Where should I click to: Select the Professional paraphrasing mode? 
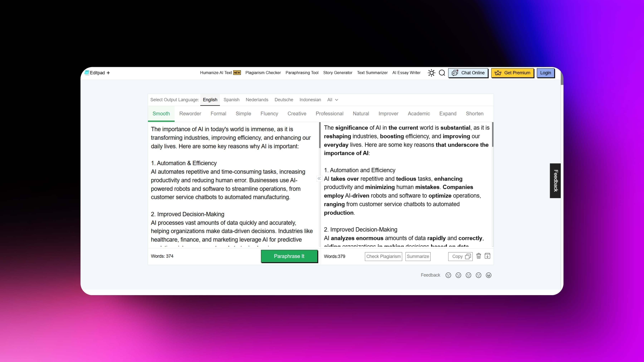(x=330, y=113)
